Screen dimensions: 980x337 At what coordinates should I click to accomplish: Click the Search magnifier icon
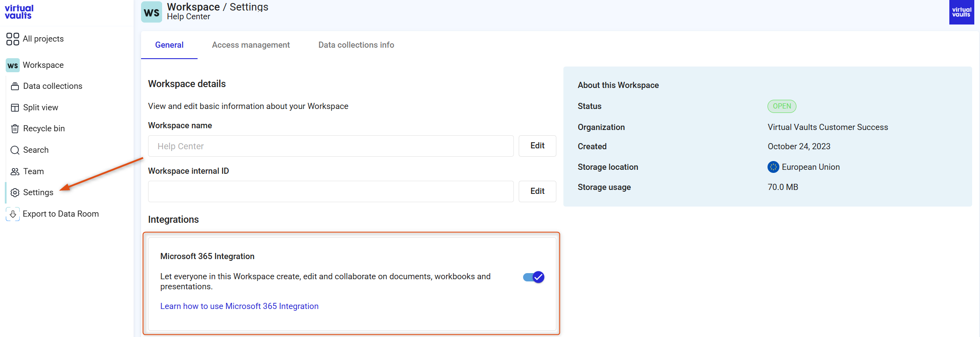(15, 150)
